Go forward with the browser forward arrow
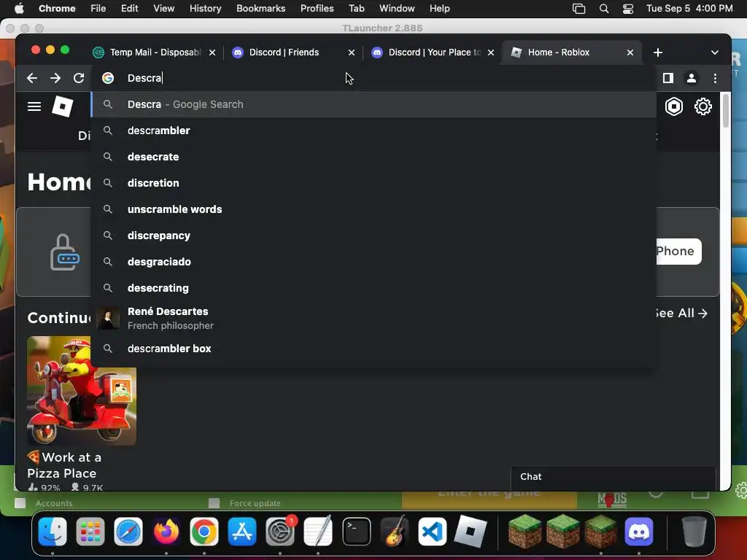 [x=55, y=78]
